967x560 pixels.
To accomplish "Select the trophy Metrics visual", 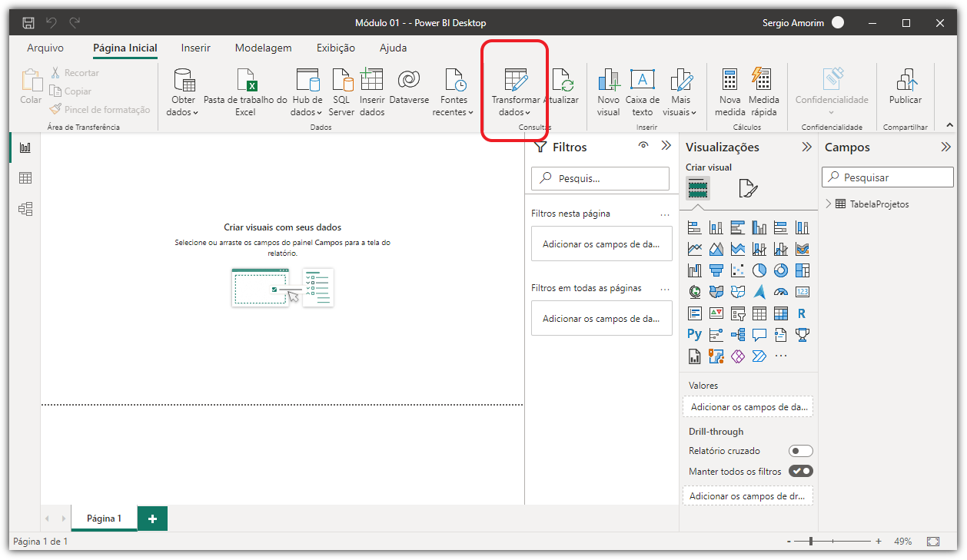I will tap(803, 335).
